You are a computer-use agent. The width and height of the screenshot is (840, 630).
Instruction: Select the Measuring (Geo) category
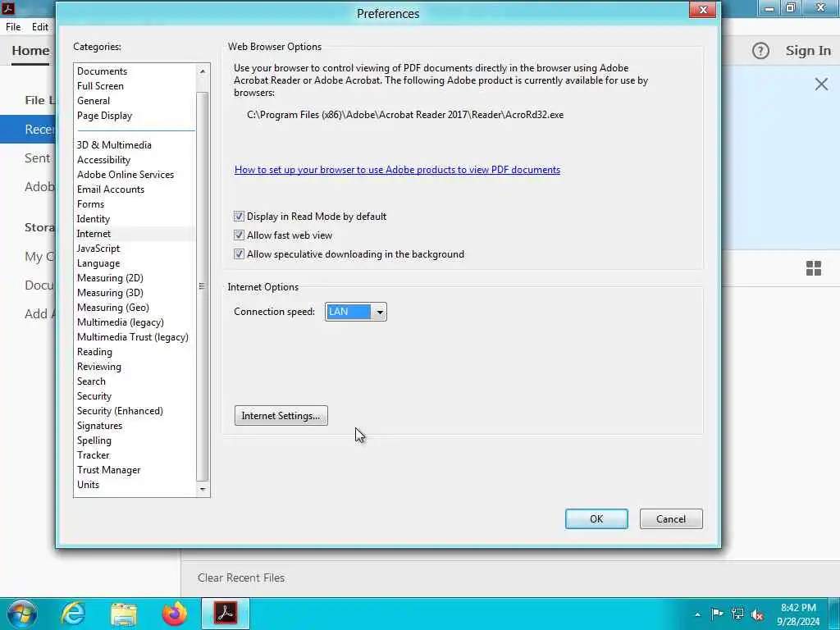tap(113, 308)
